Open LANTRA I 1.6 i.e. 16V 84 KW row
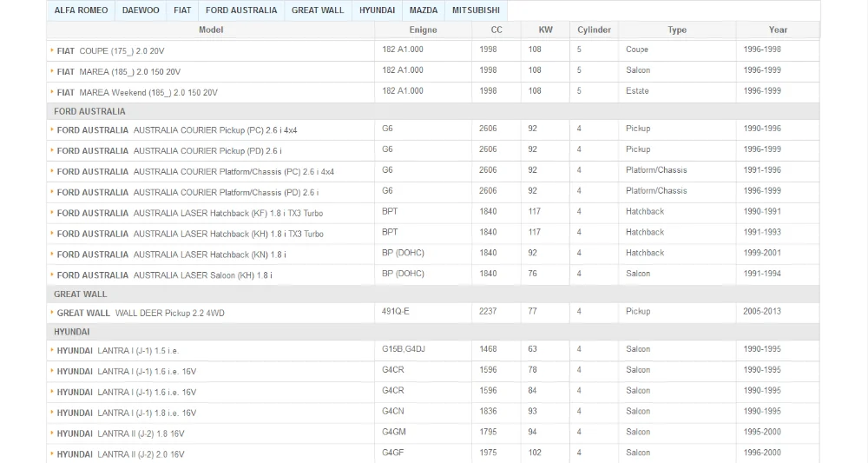 [126, 392]
